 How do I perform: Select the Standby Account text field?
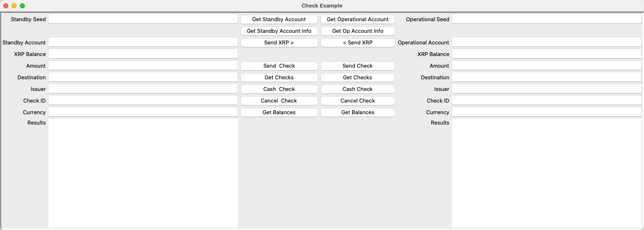point(143,42)
